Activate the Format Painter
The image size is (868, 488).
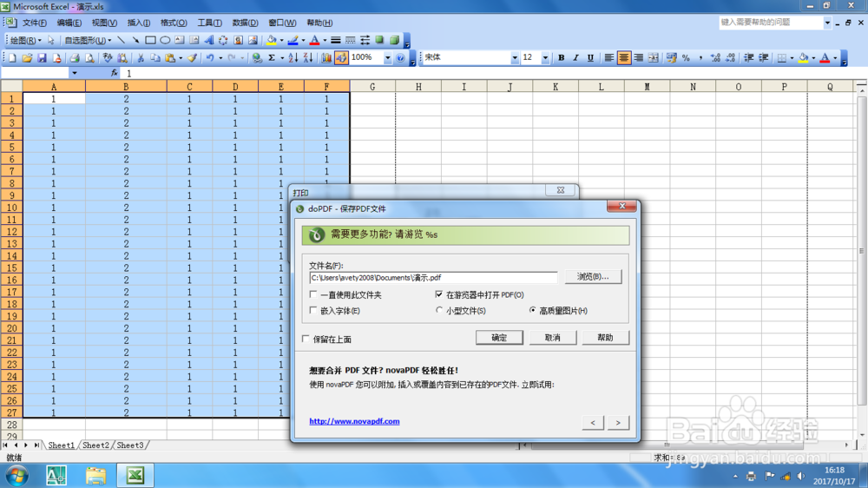(x=192, y=57)
